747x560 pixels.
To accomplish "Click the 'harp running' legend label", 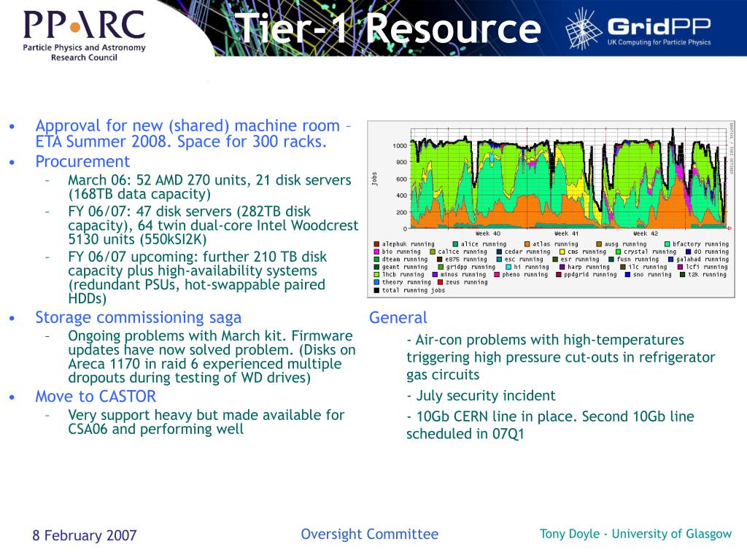I will (589, 267).
